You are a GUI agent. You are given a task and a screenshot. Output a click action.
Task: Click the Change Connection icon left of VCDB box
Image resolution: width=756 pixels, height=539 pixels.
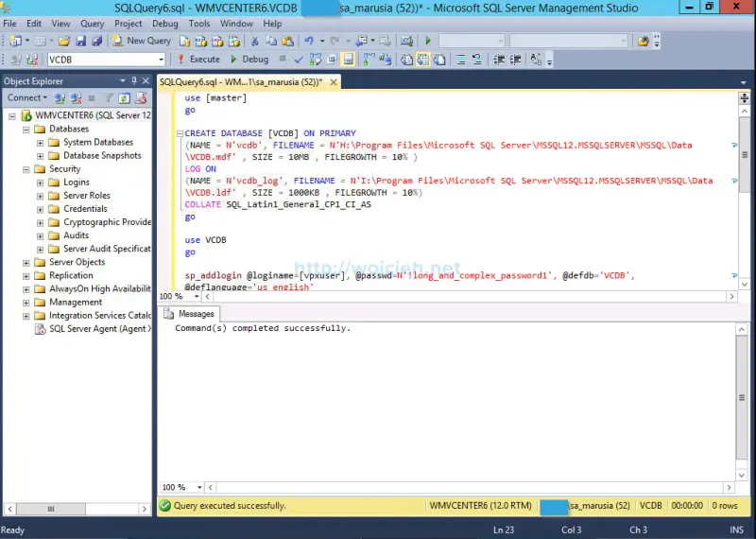32,60
